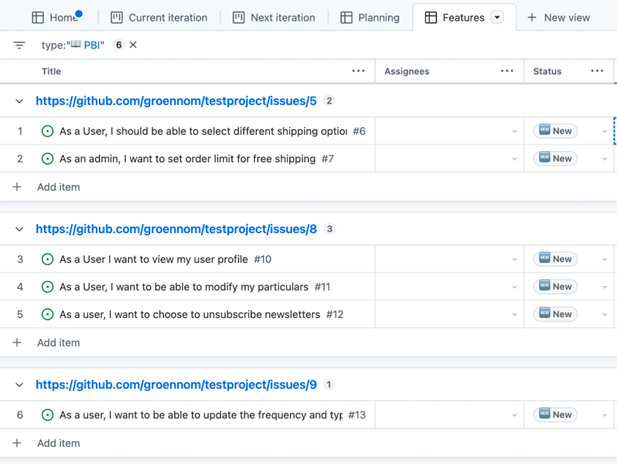Image resolution: width=617 pixels, height=464 pixels.
Task: Open the testproject/issues/5 link
Action: pos(176,101)
